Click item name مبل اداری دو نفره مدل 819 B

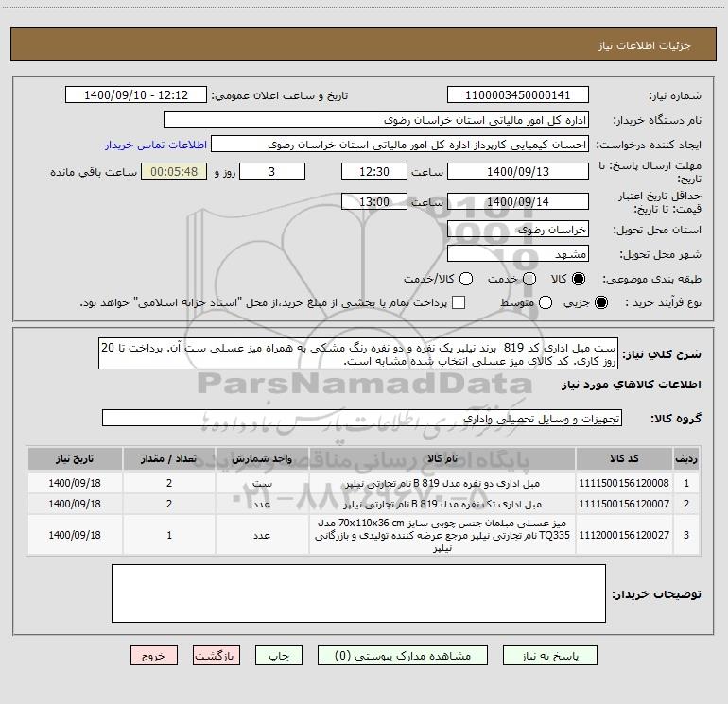[x=442, y=483]
